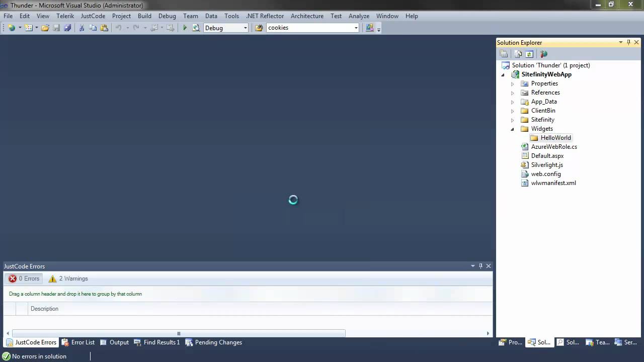Click the Find in Files icon
Image resolution: width=644 pixels, height=362 pixels.
click(259, 28)
